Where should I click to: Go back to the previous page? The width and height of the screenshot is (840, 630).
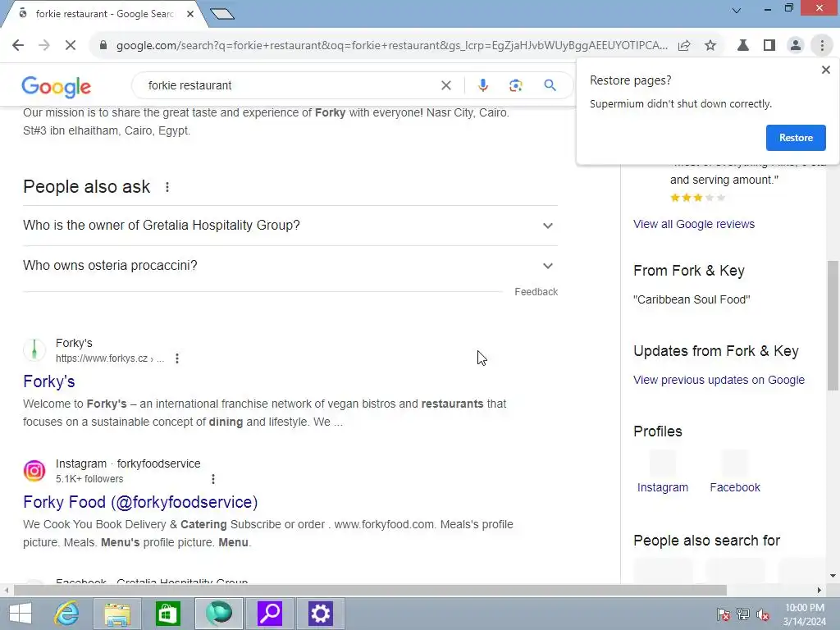coord(18,46)
